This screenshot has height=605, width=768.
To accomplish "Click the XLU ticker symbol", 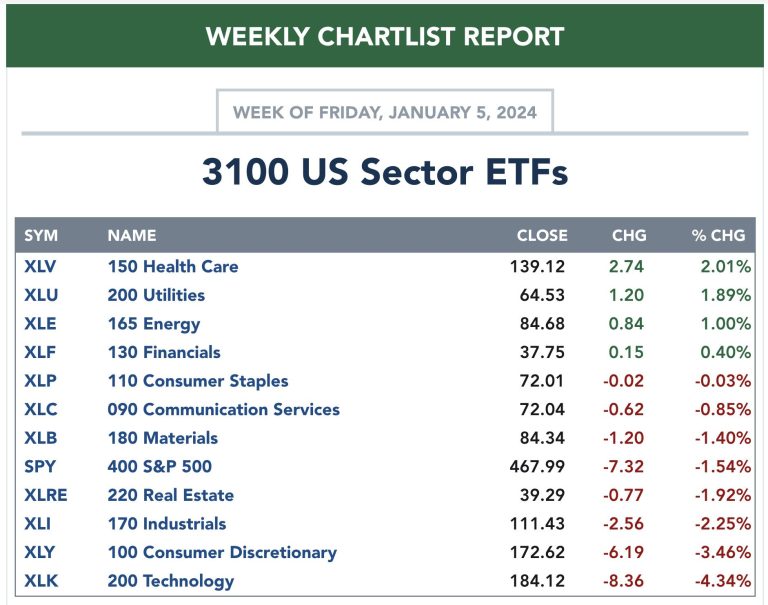I will tap(40, 295).
